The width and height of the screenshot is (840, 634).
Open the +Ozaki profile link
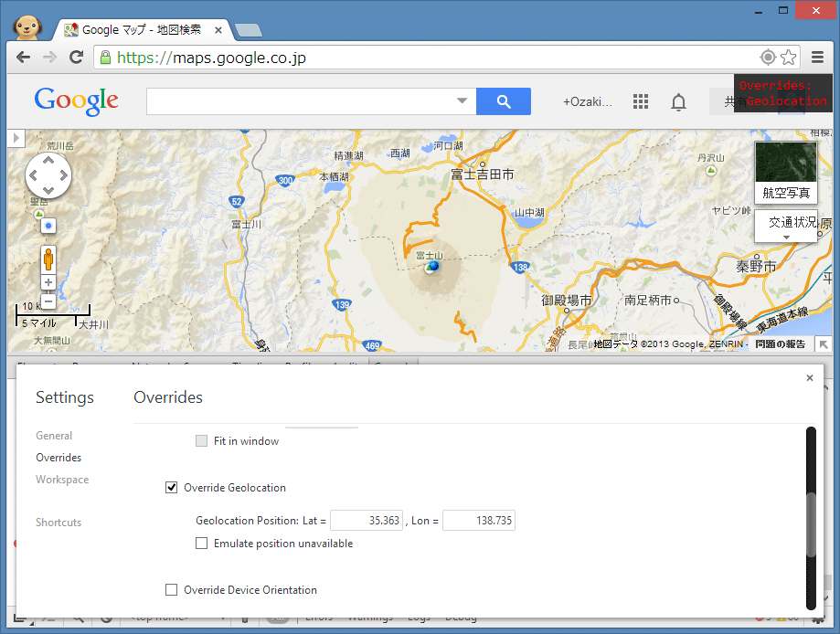coord(587,101)
